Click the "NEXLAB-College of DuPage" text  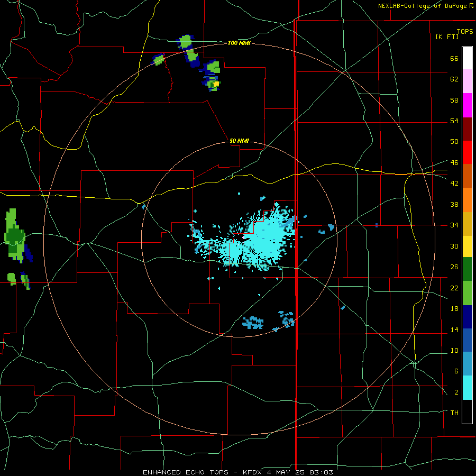tap(423, 6)
